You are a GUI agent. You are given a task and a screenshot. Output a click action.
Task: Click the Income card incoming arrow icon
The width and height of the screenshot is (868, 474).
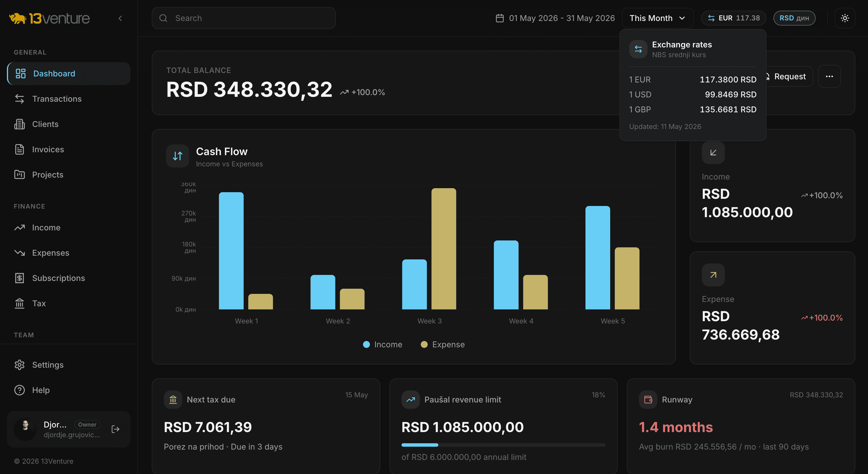coord(713,153)
